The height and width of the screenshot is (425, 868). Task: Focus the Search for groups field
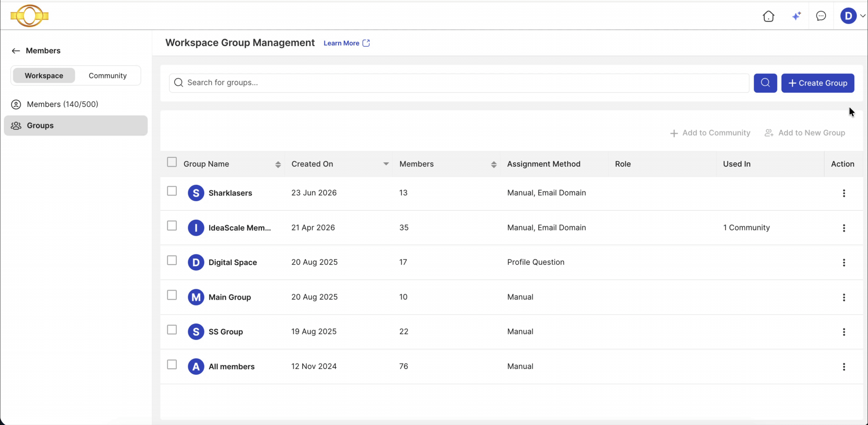pyautogui.click(x=459, y=83)
